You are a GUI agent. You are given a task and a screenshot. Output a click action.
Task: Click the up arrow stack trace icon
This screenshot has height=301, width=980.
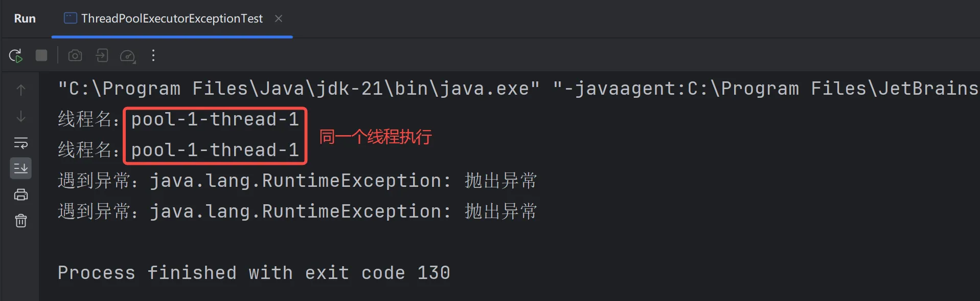point(21,90)
